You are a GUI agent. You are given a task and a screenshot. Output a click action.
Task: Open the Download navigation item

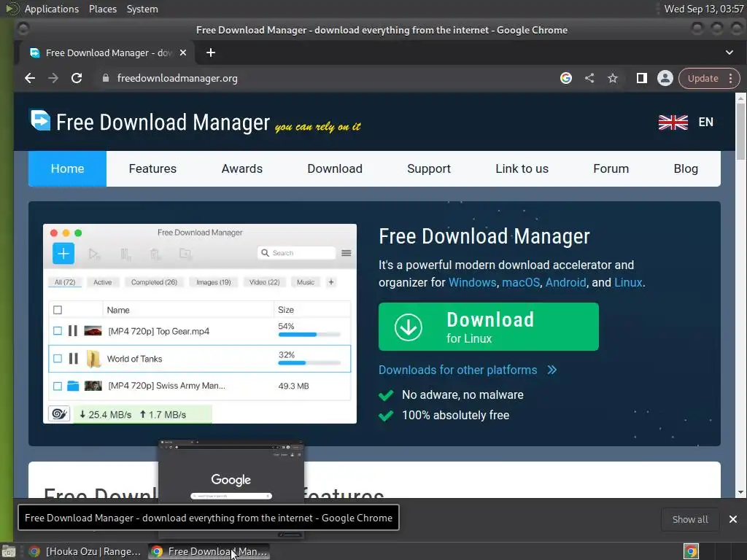pyautogui.click(x=335, y=168)
